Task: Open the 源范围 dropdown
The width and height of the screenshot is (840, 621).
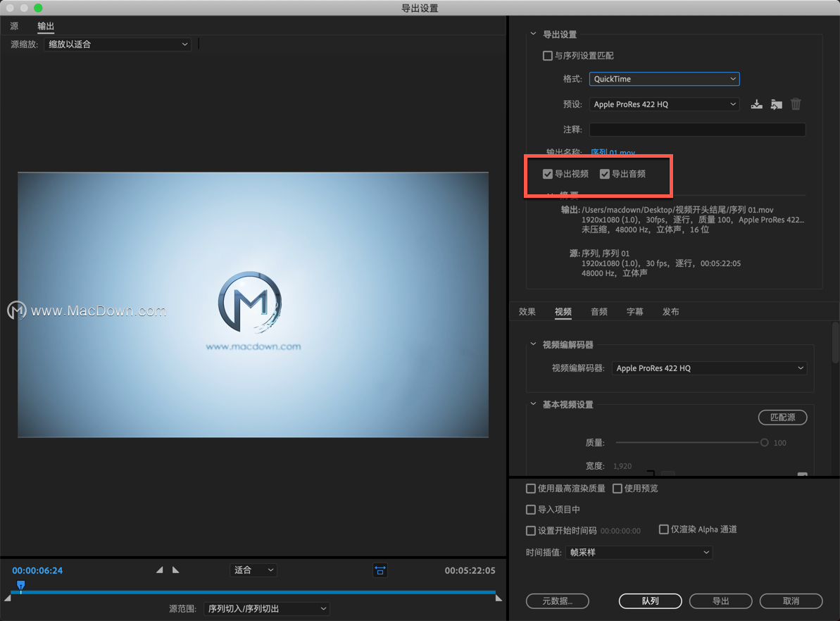Action: (267, 608)
